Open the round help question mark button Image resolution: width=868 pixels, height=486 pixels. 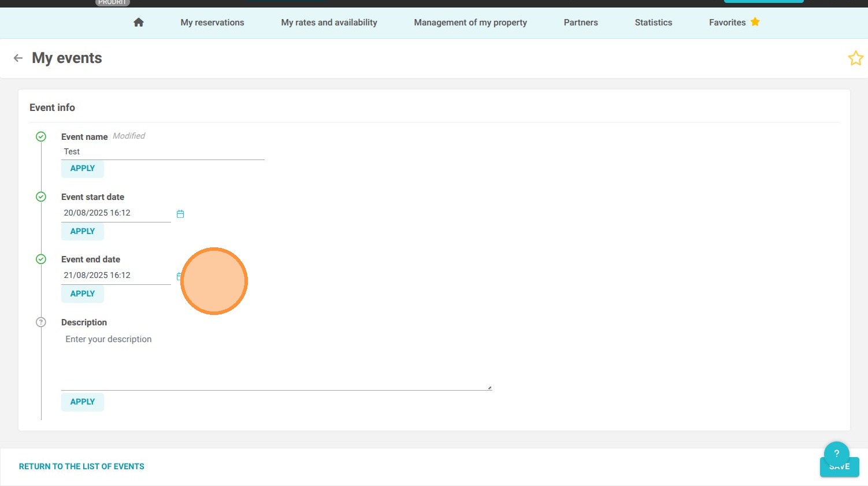836,454
